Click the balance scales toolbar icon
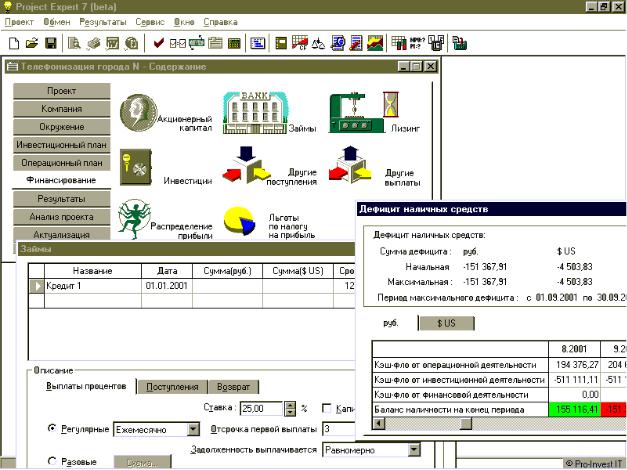 click(x=319, y=43)
